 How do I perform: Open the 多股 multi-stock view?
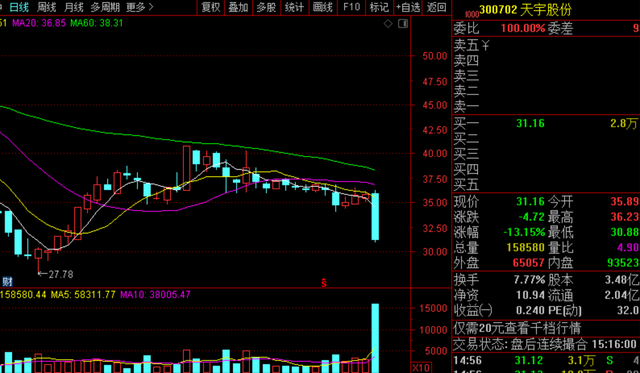266,7
